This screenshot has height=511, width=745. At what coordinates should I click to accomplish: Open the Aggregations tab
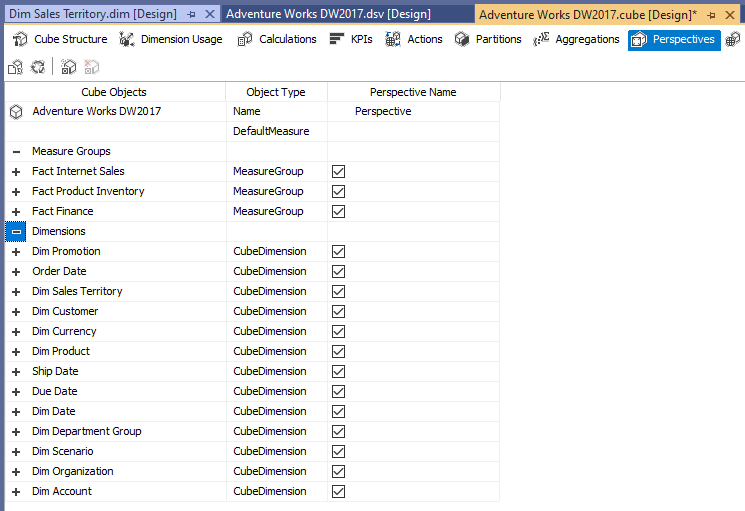click(576, 39)
